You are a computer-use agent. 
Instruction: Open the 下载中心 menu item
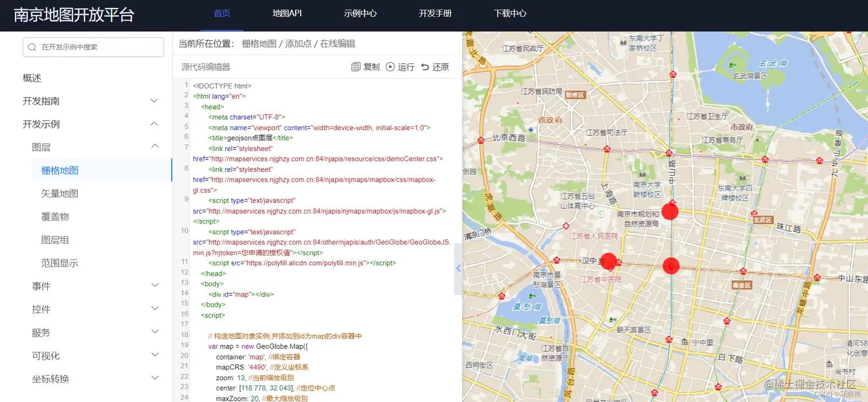point(510,13)
